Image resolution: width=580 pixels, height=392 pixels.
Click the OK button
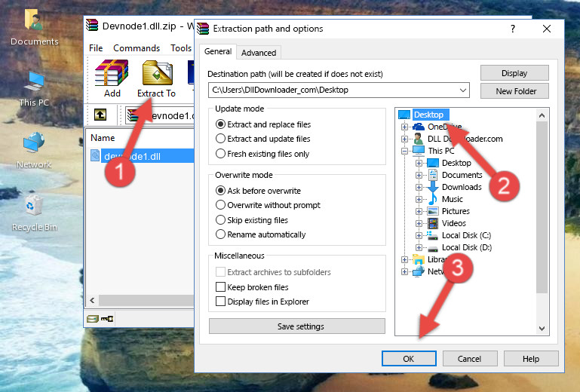coord(409,359)
